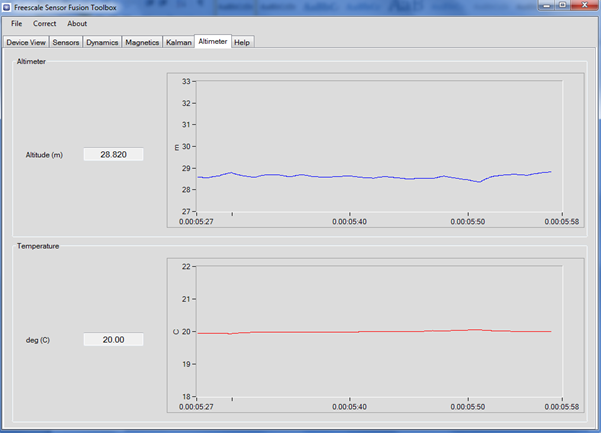The height and width of the screenshot is (433, 601).
Task: Click the Freescale app icon in title bar
Action: click(7, 7)
